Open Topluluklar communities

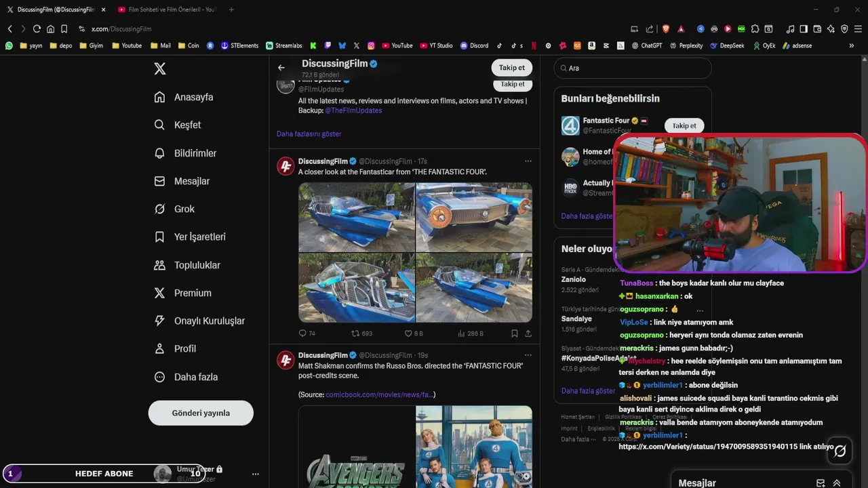pyautogui.click(x=187, y=265)
